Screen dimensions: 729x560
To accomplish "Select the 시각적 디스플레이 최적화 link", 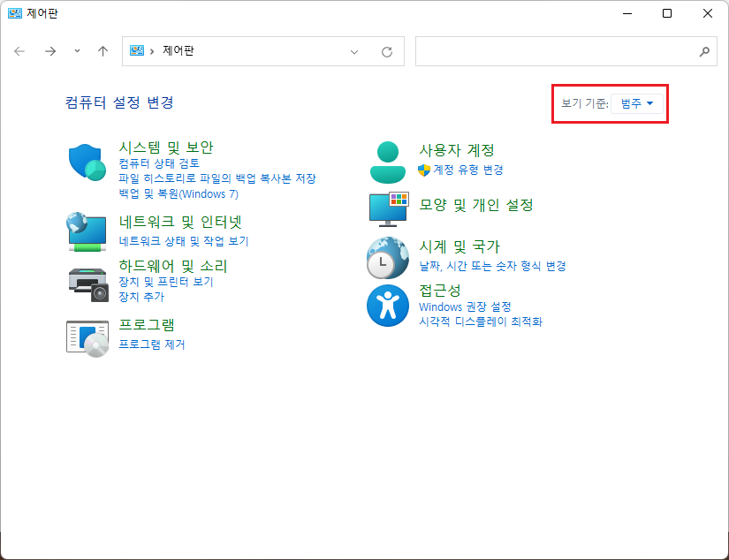I will [x=481, y=322].
